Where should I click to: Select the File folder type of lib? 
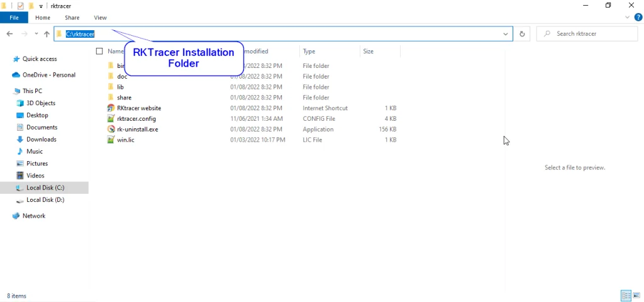(316, 87)
